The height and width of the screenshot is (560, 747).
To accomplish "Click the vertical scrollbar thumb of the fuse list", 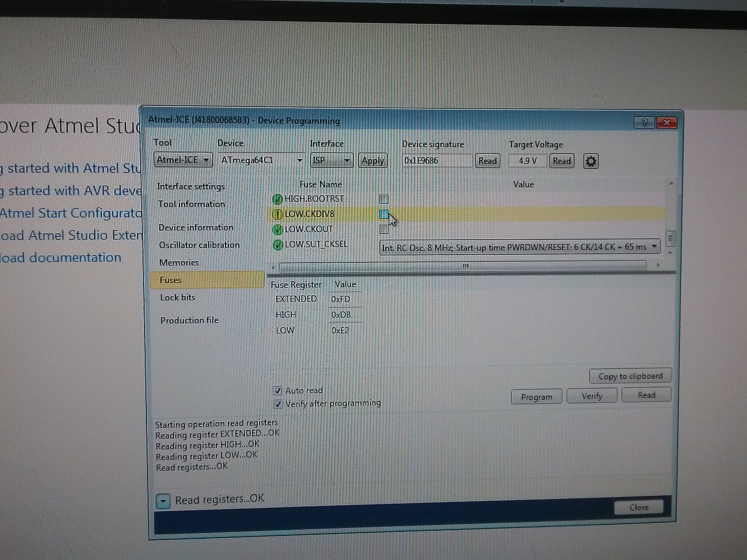I will 670,238.
